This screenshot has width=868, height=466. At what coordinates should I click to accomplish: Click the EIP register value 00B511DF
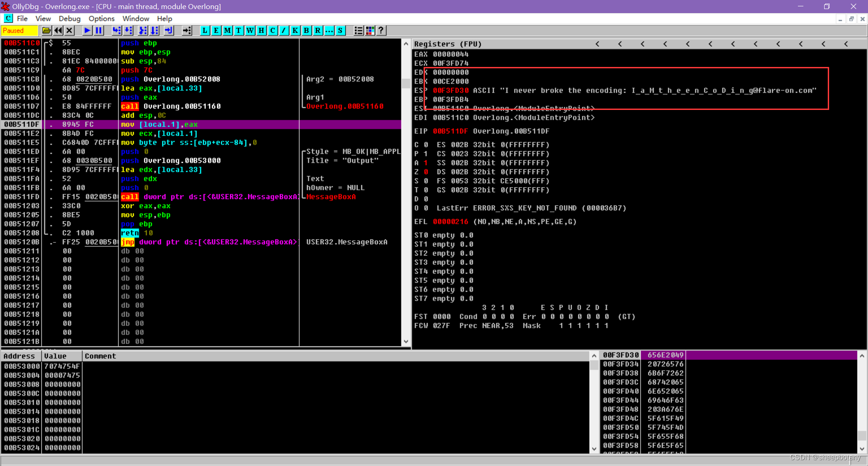click(451, 131)
